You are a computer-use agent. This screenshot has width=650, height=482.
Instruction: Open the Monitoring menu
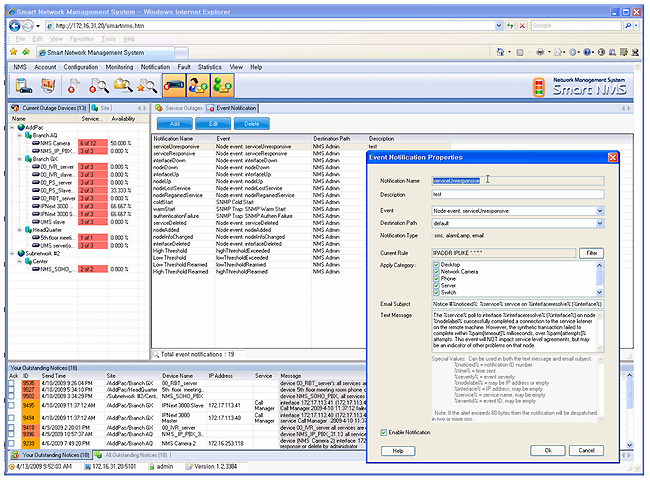tap(119, 67)
